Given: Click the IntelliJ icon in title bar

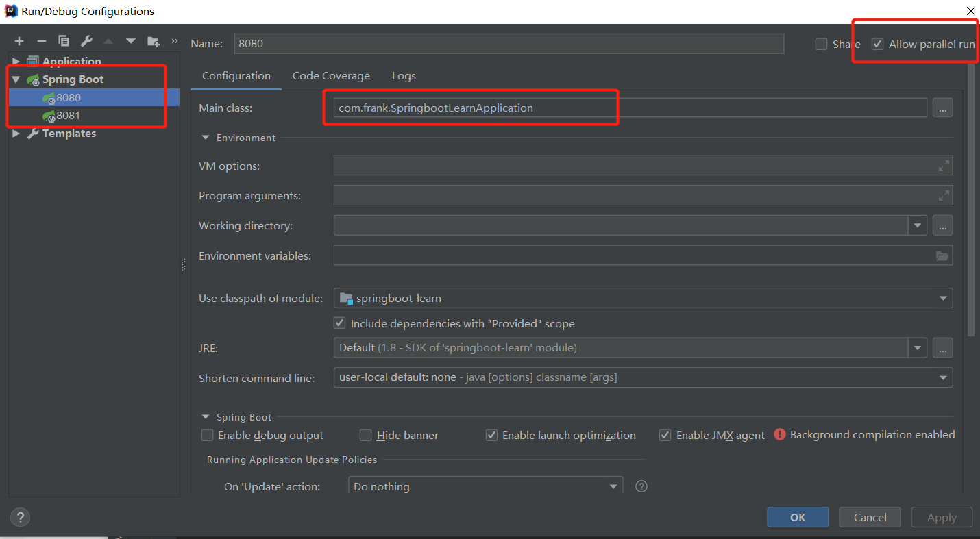Looking at the screenshot, I should pos(10,10).
